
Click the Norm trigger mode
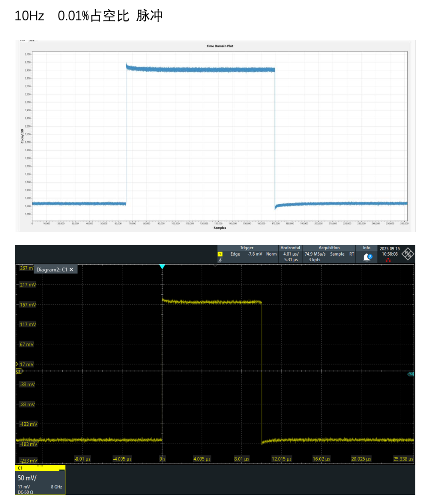tap(271, 254)
